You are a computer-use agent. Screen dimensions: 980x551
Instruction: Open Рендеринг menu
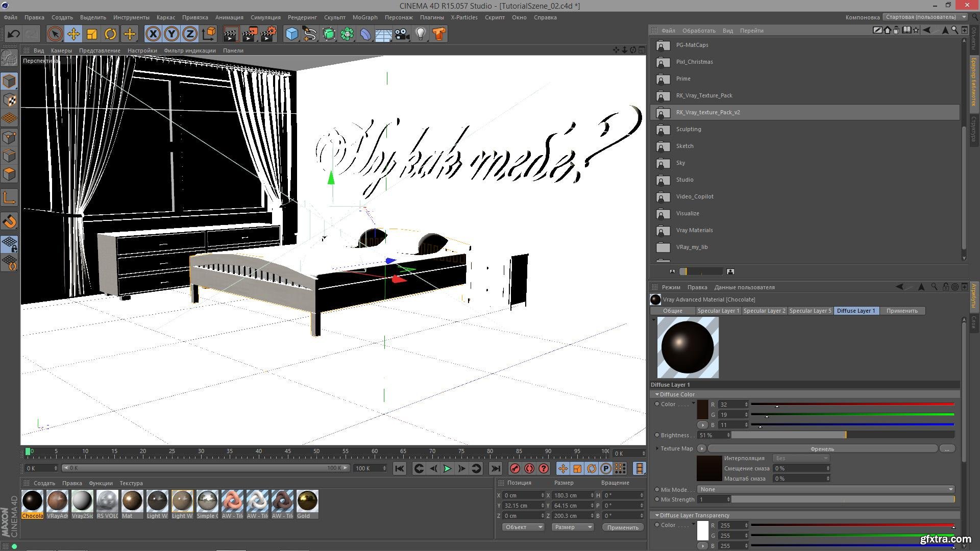click(302, 17)
